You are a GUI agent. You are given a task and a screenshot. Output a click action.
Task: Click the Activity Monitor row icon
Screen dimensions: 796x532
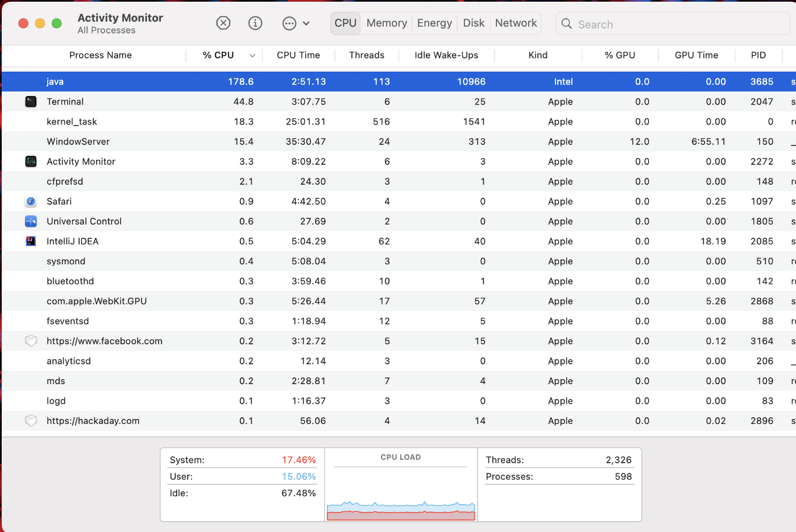(31, 161)
